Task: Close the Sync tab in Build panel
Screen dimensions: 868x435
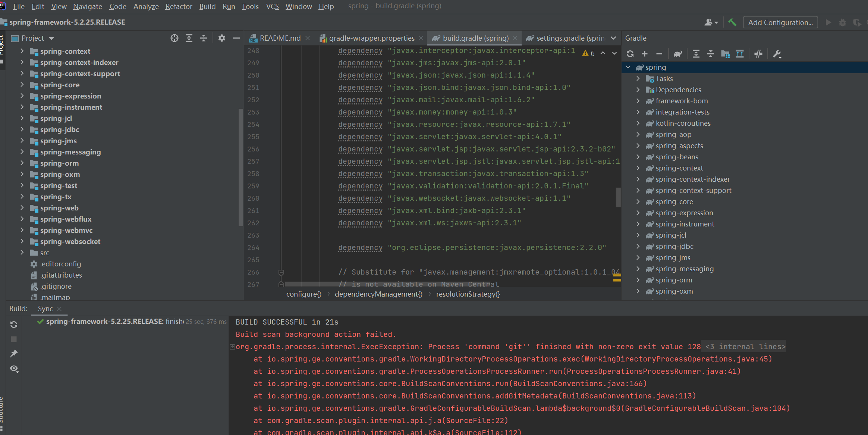Action: [59, 309]
